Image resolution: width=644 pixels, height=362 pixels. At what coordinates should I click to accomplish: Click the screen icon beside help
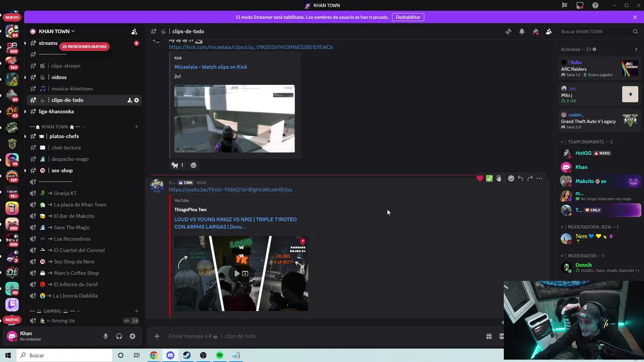[580, 6]
